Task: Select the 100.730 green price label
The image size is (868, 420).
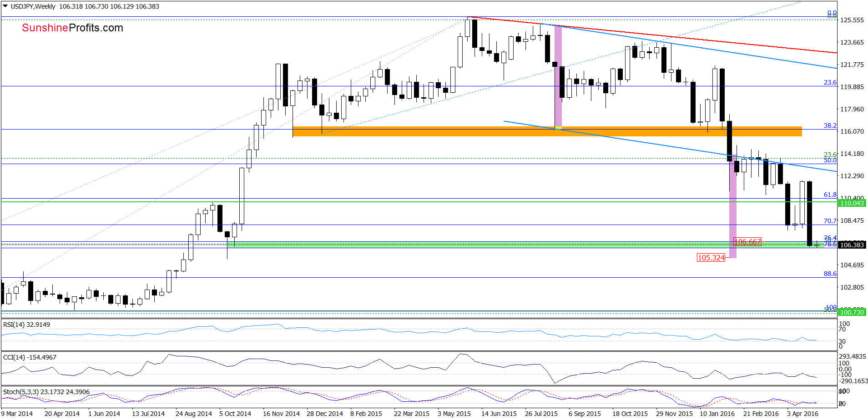Action: tap(852, 312)
